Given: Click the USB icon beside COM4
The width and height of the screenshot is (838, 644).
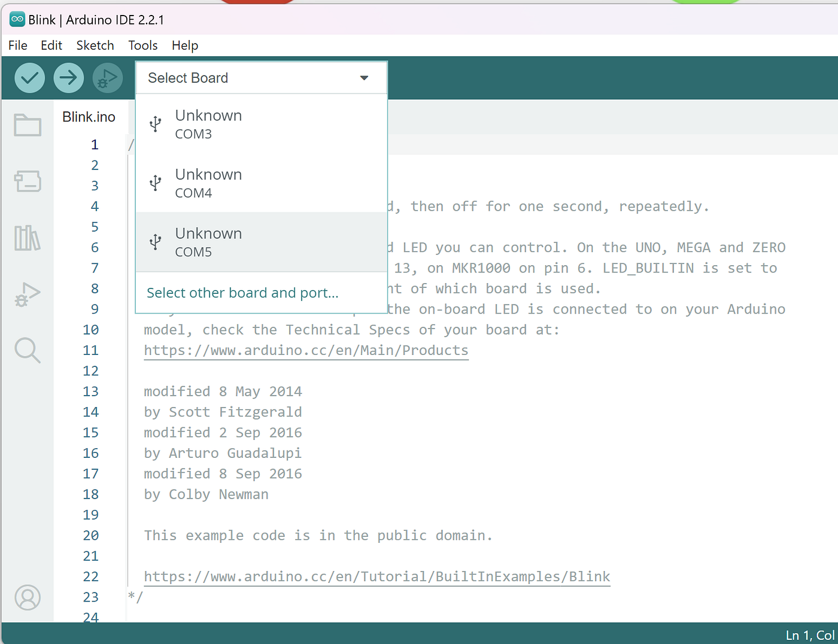Looking at the screenshot, I should 156,183.
